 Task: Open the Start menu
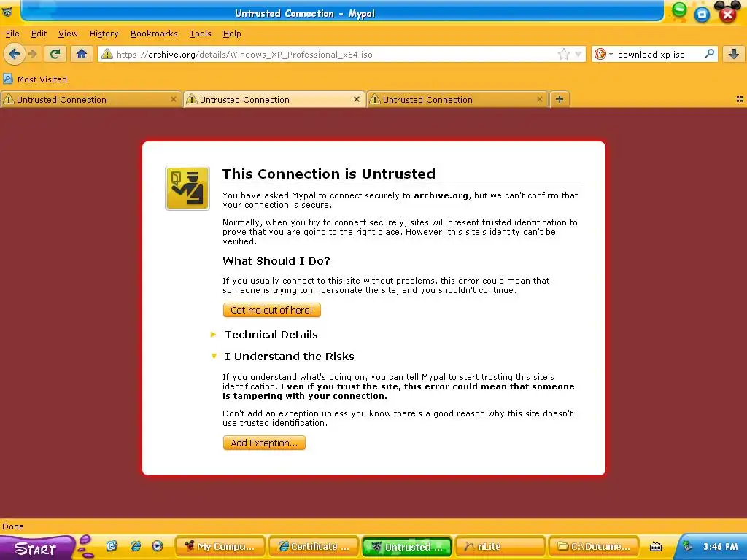coord(37,548)
